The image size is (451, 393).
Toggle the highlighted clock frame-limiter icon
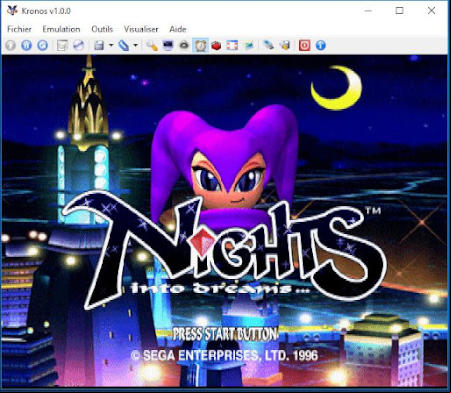pos(200,45)
